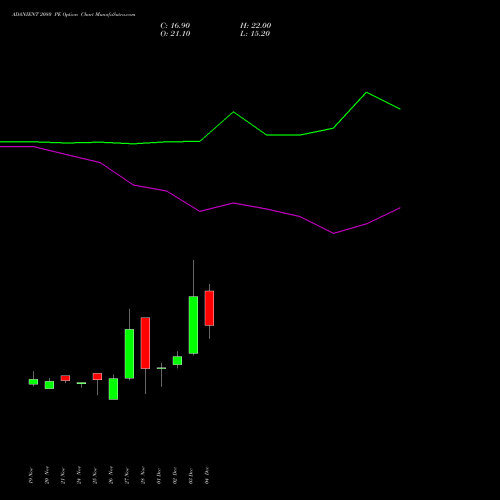Click the green candle for 19 Nov

pos(33,382)
